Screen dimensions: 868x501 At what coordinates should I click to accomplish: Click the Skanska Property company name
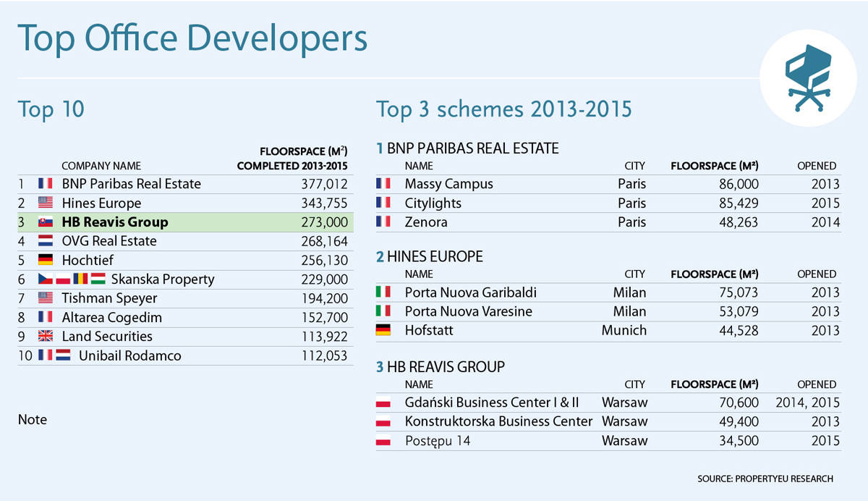[x=163, y=279]
